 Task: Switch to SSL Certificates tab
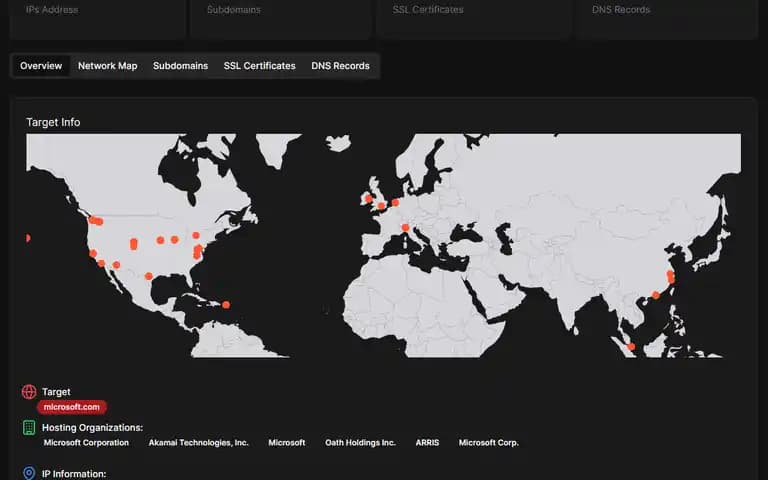[x=260, y=66]
